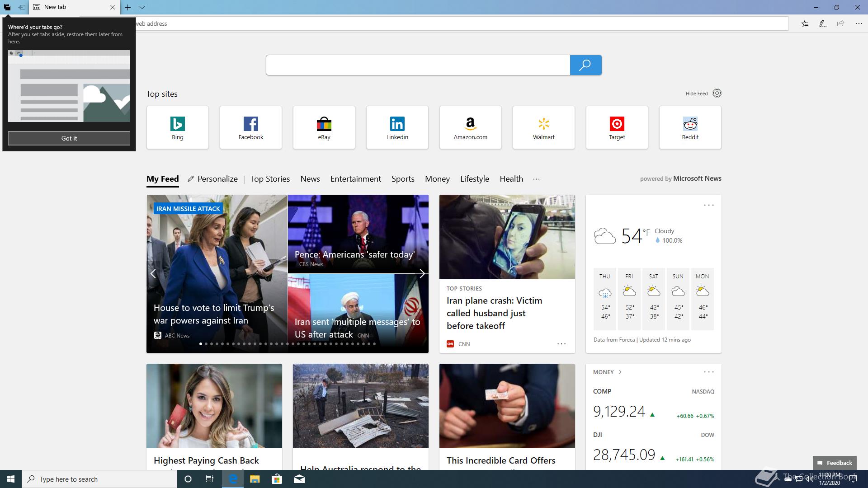Click the blue search magnifier button
This screenshot has width=868, height=488.
[x=586, y=65]
